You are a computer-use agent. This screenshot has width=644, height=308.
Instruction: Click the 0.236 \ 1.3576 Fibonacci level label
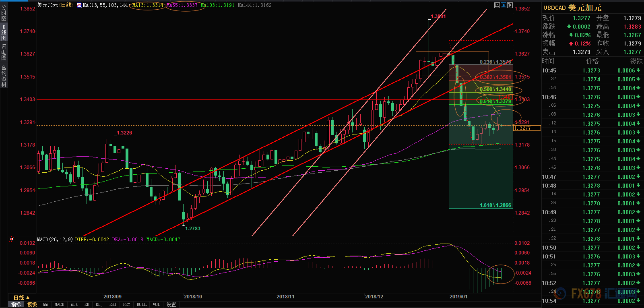pyautogui.click(x=495, y=62)
